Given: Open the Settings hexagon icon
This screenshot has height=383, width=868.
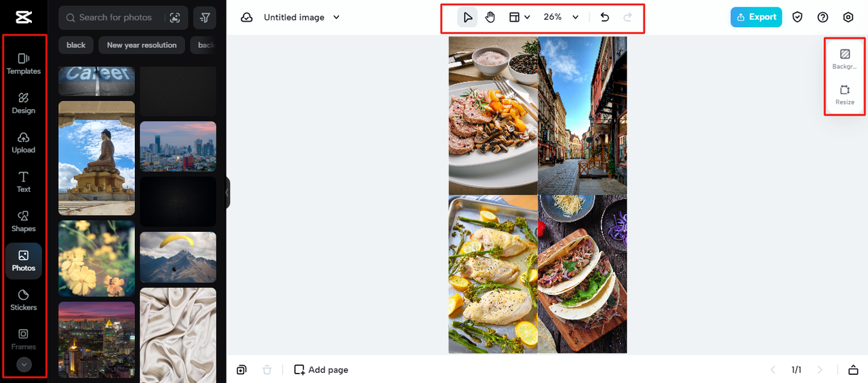Looking at the screenshot, I should 848,17.
